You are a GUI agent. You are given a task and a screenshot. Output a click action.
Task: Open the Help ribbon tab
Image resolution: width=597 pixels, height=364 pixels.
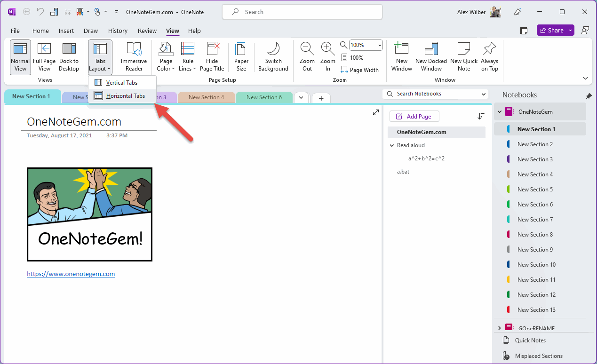194,31
